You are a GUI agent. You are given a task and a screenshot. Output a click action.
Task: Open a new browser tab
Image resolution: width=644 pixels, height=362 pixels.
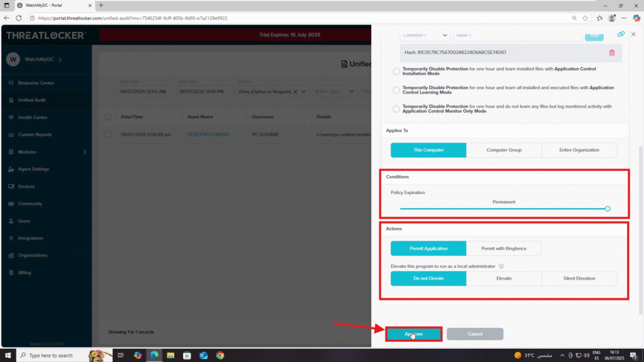tap(101, 5)
